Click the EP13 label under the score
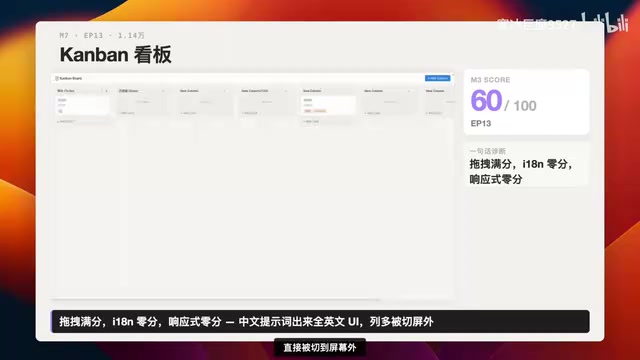640x360 pixels. click(481, 124)
